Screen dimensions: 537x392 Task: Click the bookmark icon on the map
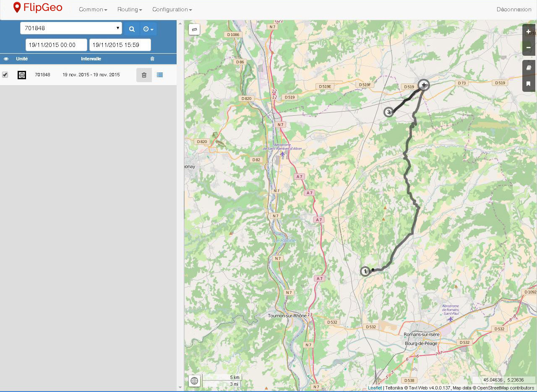(528, 83)
